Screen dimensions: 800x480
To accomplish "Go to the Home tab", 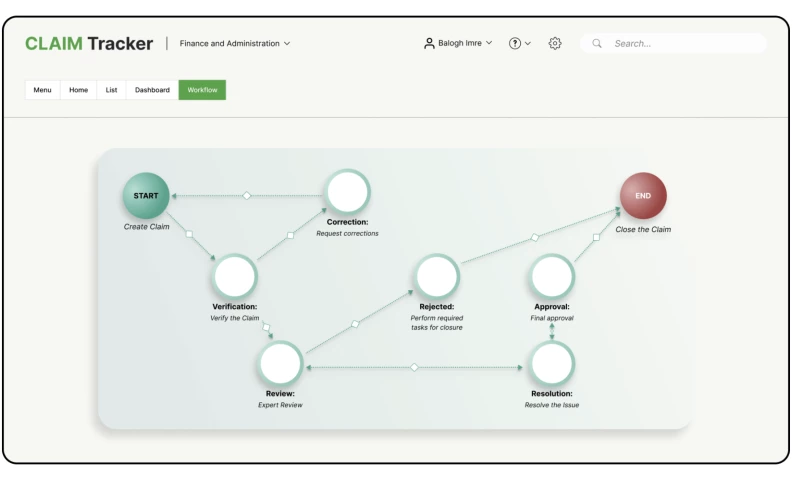I will point(78,90).
